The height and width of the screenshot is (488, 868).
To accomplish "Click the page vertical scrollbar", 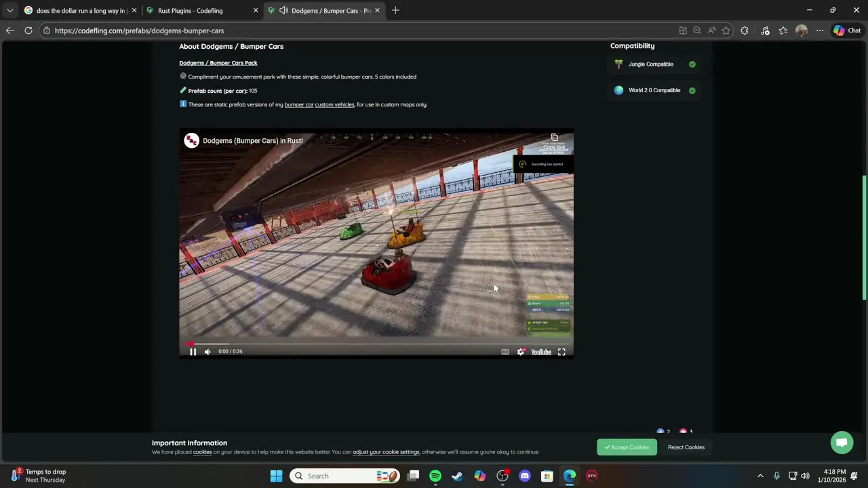I will [x=864, y=237].
